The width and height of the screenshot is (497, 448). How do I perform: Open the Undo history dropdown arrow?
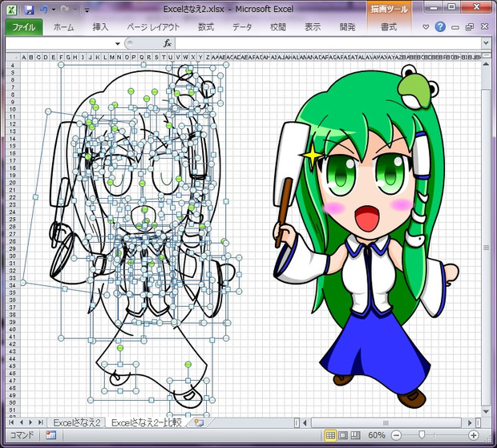[54, 10]
